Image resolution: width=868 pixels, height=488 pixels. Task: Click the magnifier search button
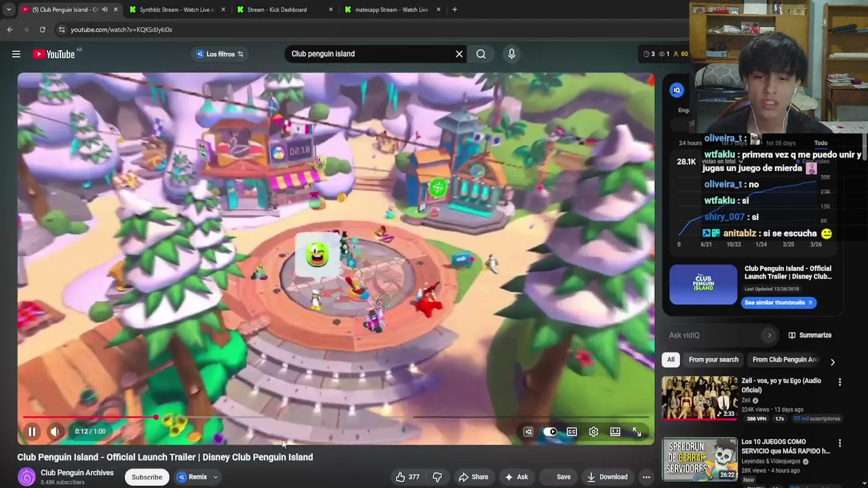481,54
